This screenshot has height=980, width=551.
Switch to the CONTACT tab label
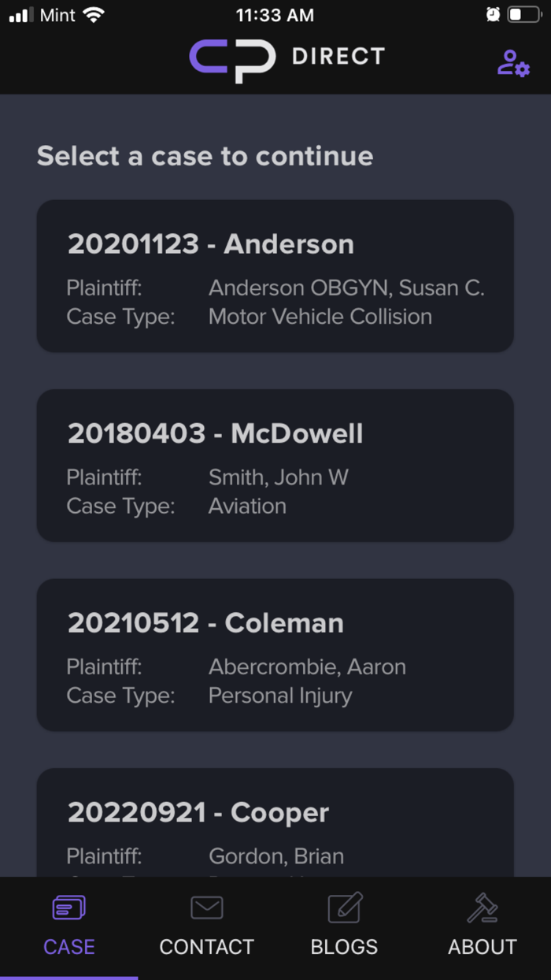tap(206, 946)
